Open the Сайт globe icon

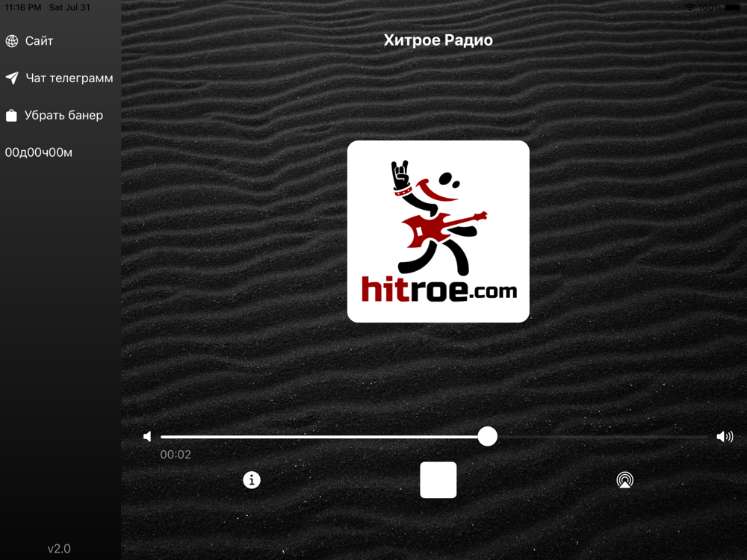click(12, 41)
